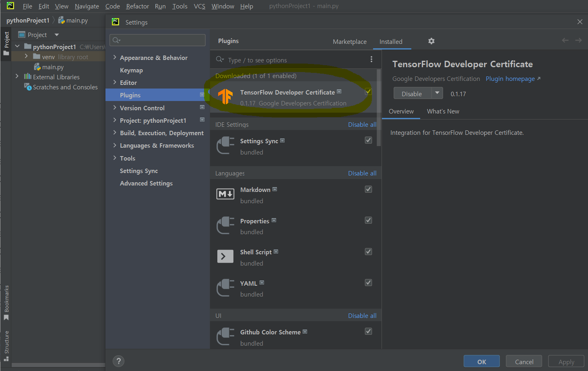Open the What's New tab

pos(443,111)
